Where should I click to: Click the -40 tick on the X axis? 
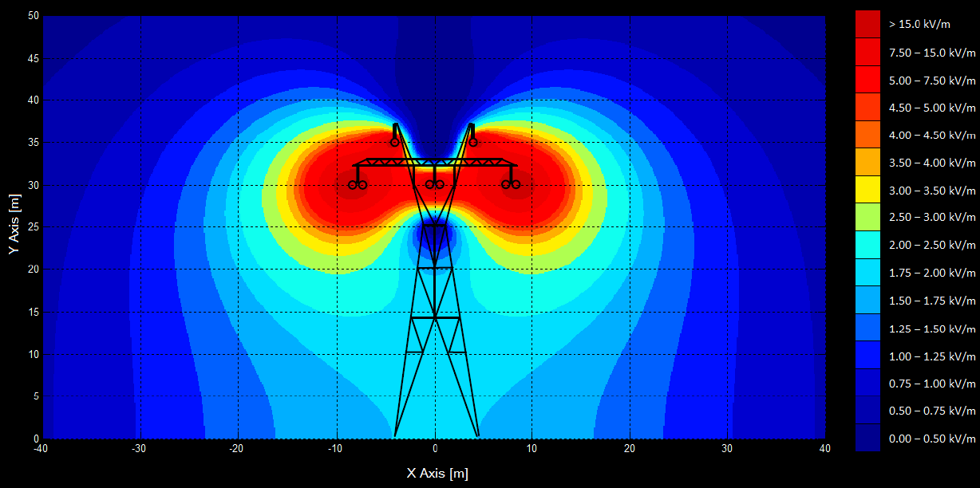(42, 449)
